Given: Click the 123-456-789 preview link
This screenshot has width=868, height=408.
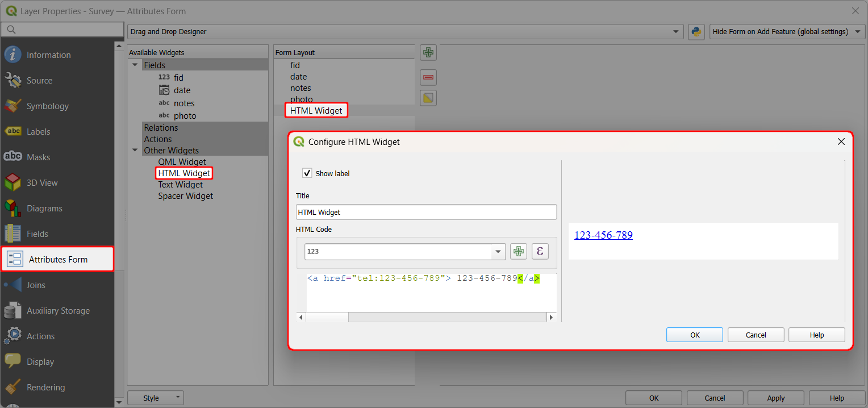Looking at the screenshot, I should tap(603, 235).
